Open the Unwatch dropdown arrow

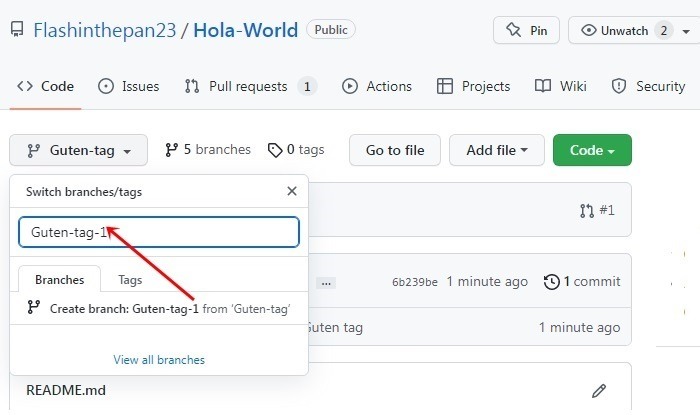click(x=686, y=31)
